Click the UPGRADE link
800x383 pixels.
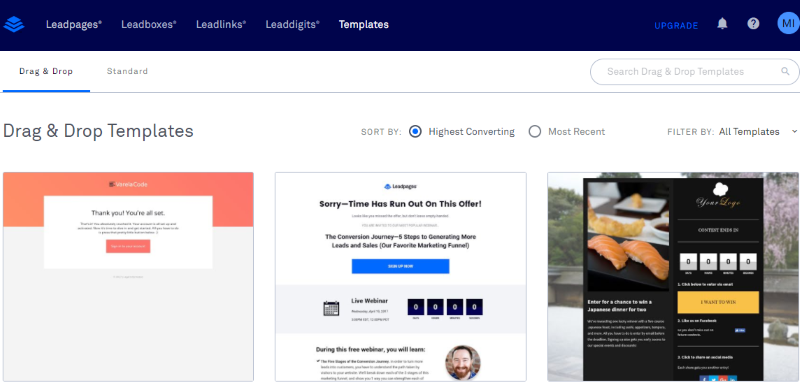coord(676,25)
